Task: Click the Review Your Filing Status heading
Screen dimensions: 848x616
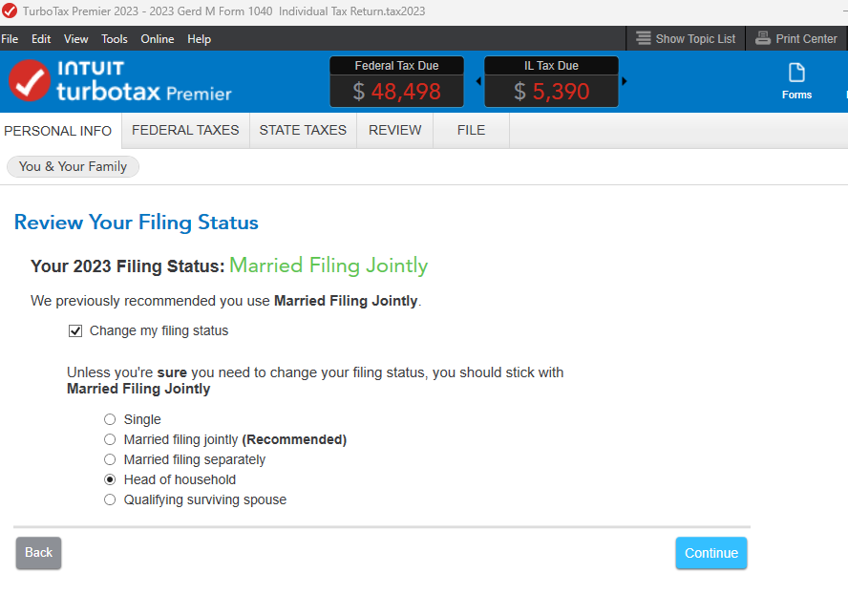Action: click(x=137, y=223)
